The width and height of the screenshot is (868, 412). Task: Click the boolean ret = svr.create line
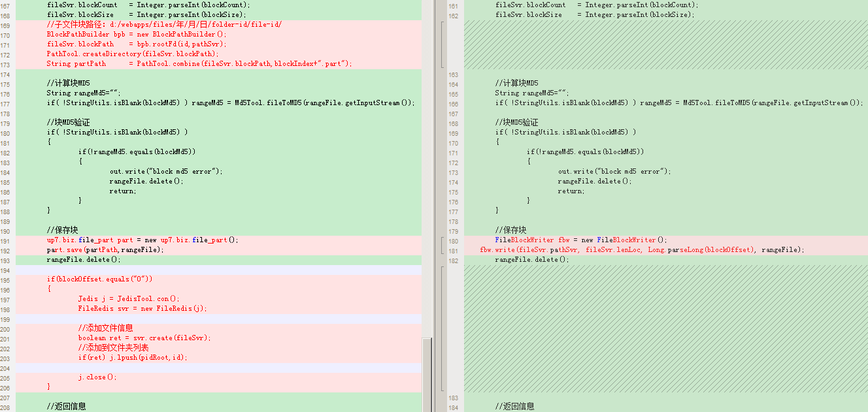point(144,338)
